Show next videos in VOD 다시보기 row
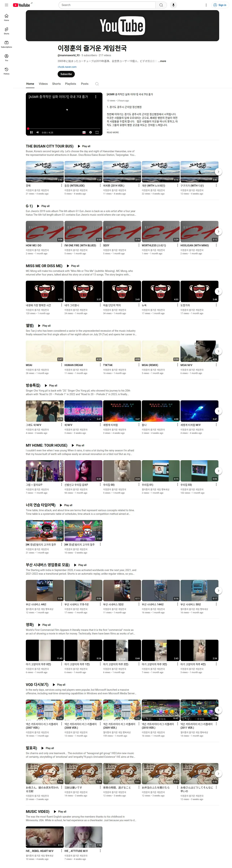This screenshot has width=232, height=868. point(218,710)
